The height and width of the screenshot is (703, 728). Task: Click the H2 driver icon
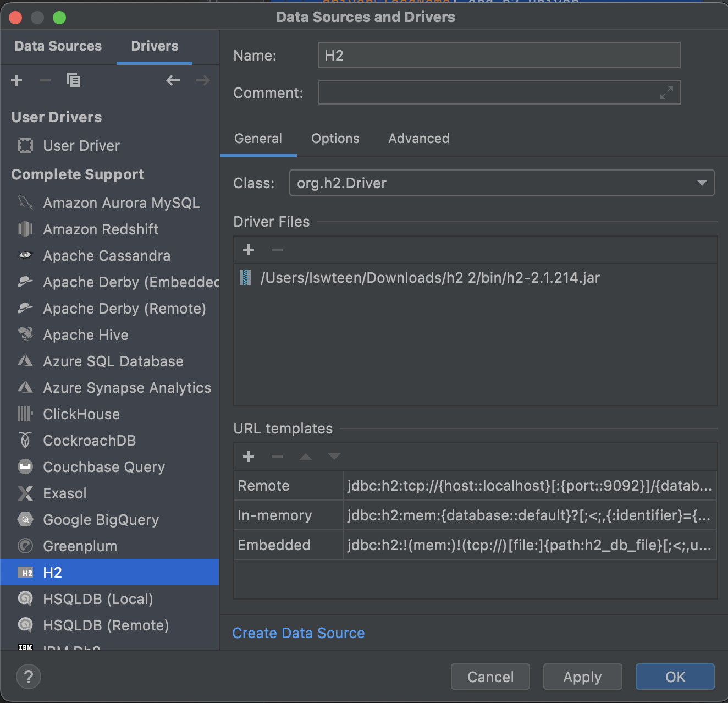(x=25, y=573)
